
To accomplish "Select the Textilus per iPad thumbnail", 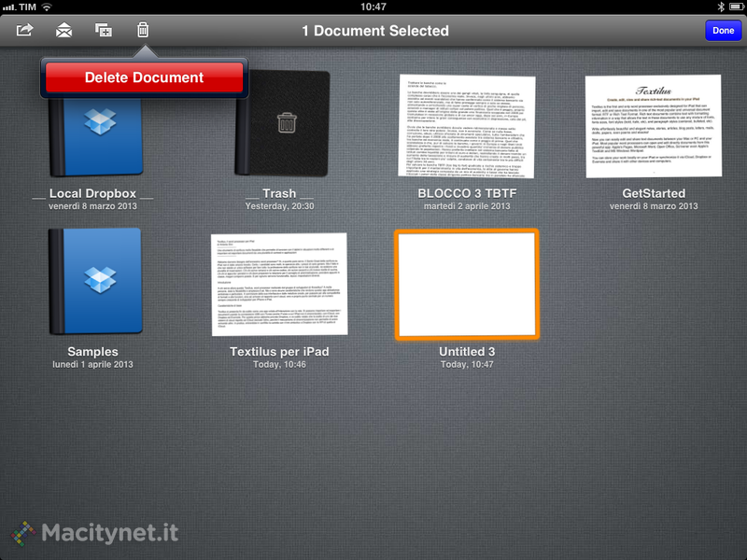I will pos(279,285).
